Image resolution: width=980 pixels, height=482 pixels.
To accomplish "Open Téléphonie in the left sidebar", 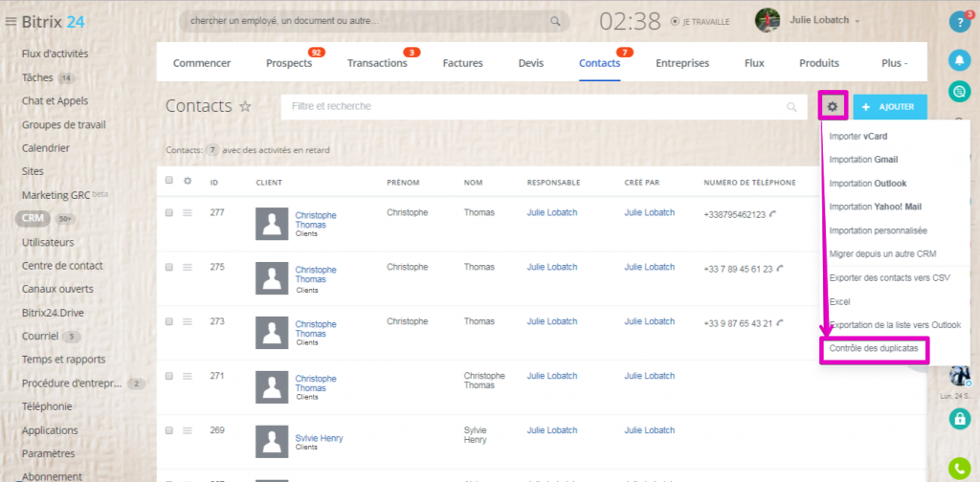I will pyautogui.click(x=47, y=407).
